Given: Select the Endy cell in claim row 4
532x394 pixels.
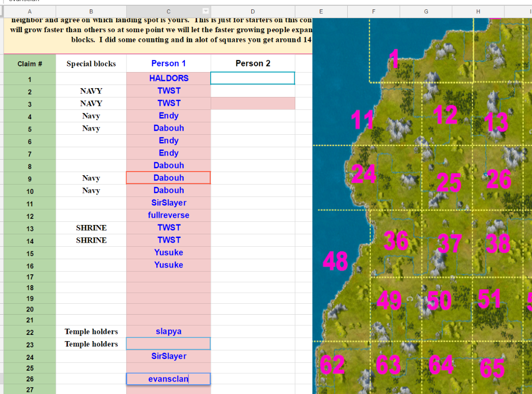Looking at the screenshot, I should pyautogui.click(x=168, y=116).
